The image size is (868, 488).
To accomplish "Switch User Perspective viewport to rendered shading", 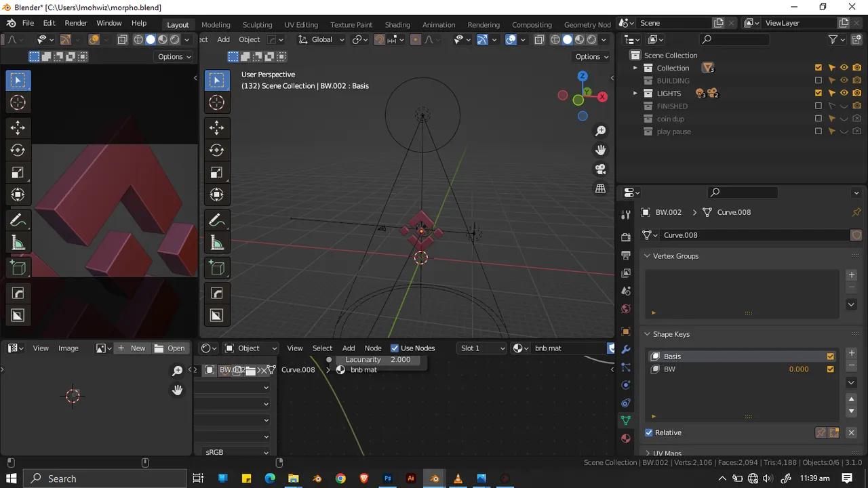I will pos(591,40).
